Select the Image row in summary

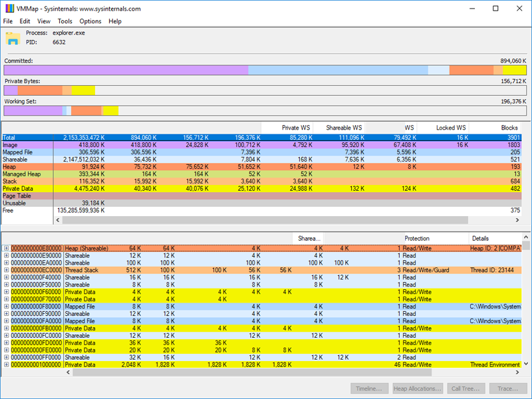tap(27, 144)
